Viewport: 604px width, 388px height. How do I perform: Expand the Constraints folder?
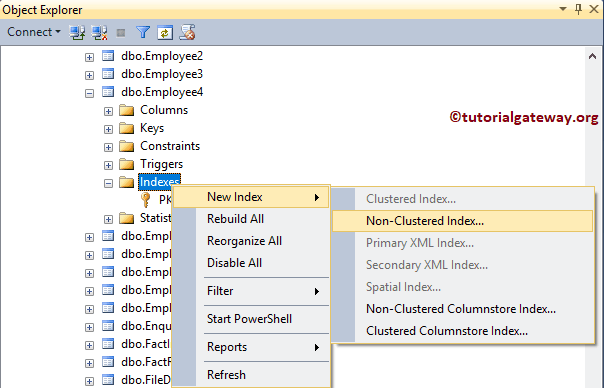(x=108, y=147)
